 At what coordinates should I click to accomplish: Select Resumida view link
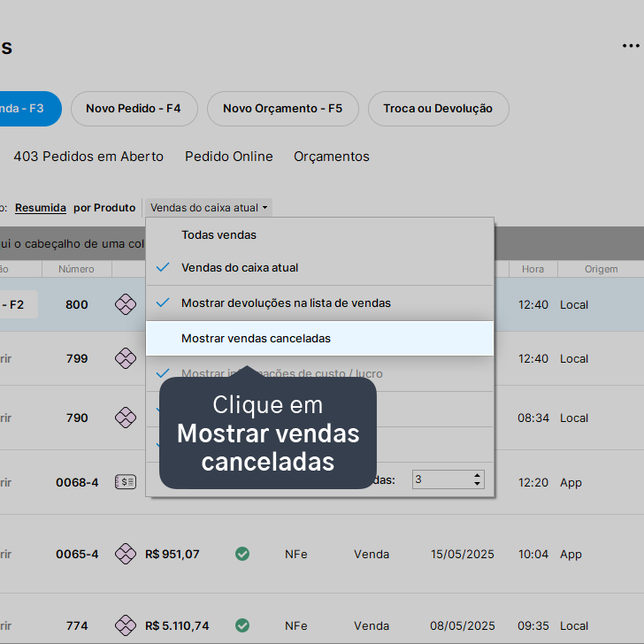(41, 208)
